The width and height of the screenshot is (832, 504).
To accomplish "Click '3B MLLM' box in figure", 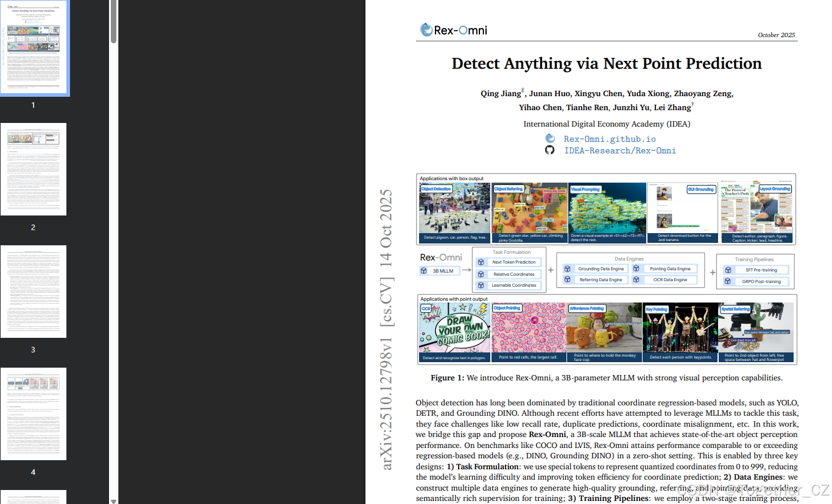I will [x=439, y=271].
